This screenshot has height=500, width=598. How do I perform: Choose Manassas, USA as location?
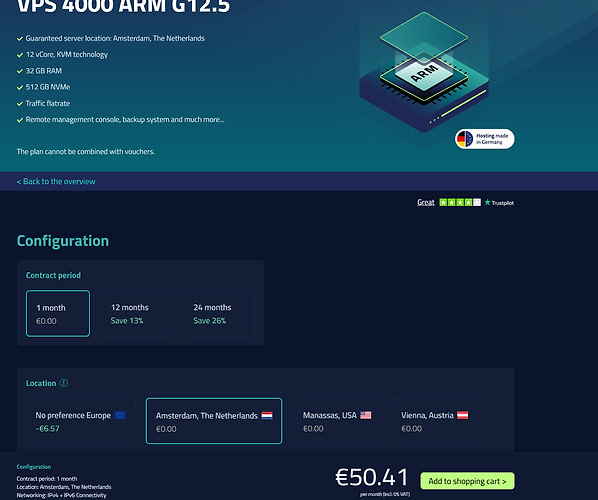[x=337, y=421]
